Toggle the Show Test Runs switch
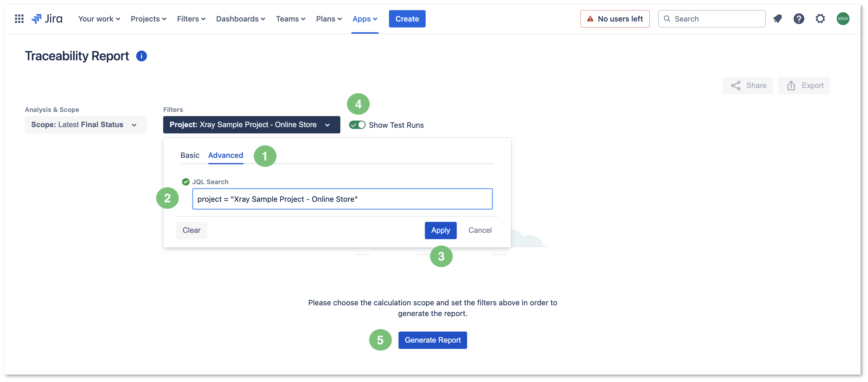868x382 pixels. click(357, 125)
